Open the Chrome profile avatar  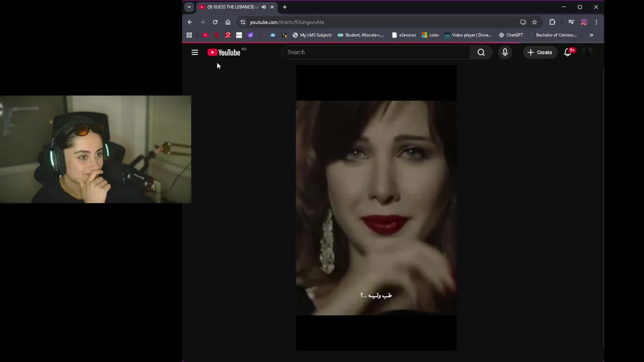click(x=584, y=22)
